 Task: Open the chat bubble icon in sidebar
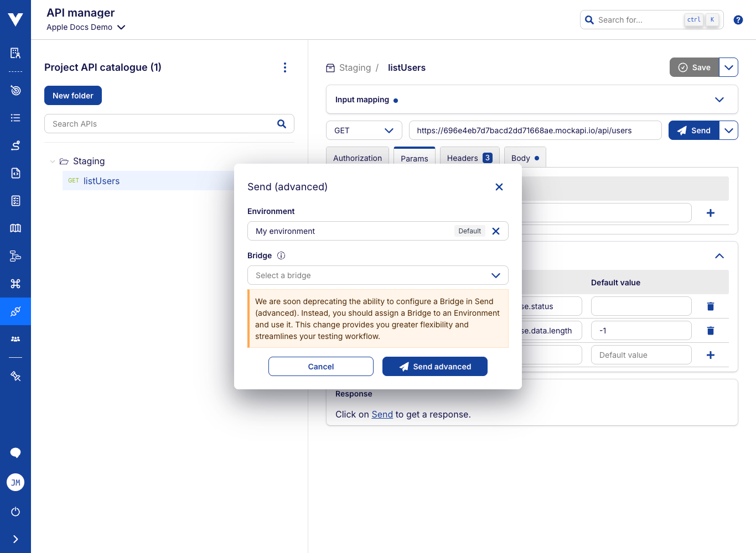tap(15, 452)
